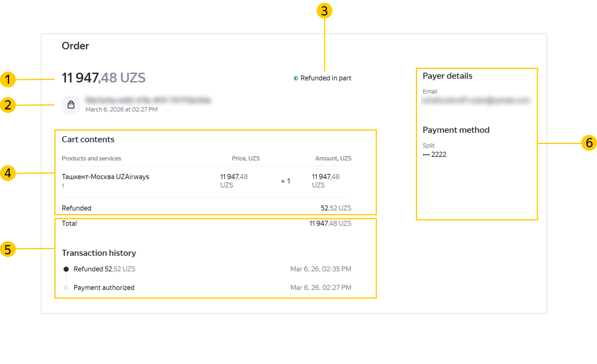The height and width of the screenshot is (364, 597).
Task: Click yellow callout marker number 5
Action: pos(7,249)
